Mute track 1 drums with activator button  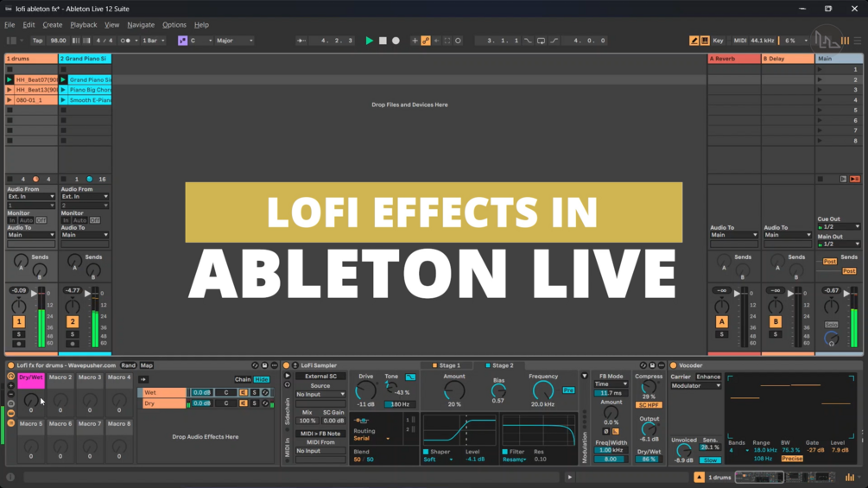19,321
